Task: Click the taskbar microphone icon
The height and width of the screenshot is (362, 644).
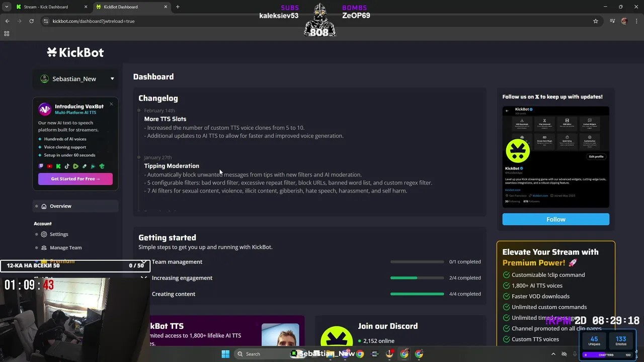Action: tap(575, 354)
